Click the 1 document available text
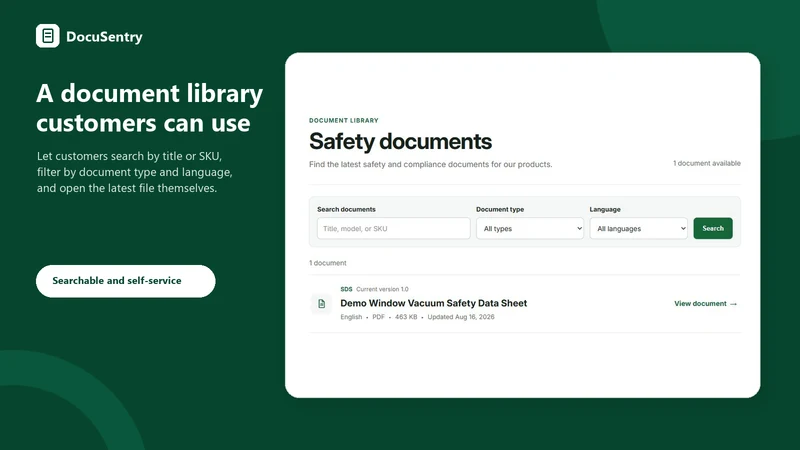The height and width of the screenshot is (450, 800). (x=707, y=163)
